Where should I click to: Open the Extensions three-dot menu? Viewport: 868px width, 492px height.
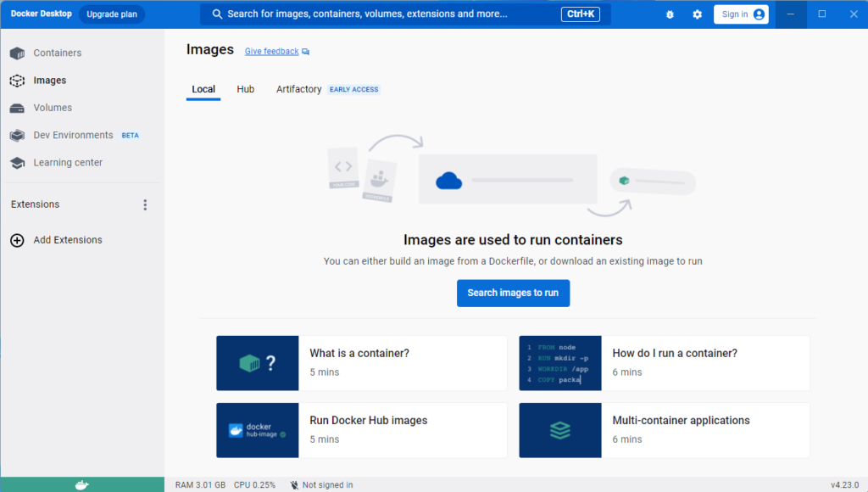(x=145, y=204)
